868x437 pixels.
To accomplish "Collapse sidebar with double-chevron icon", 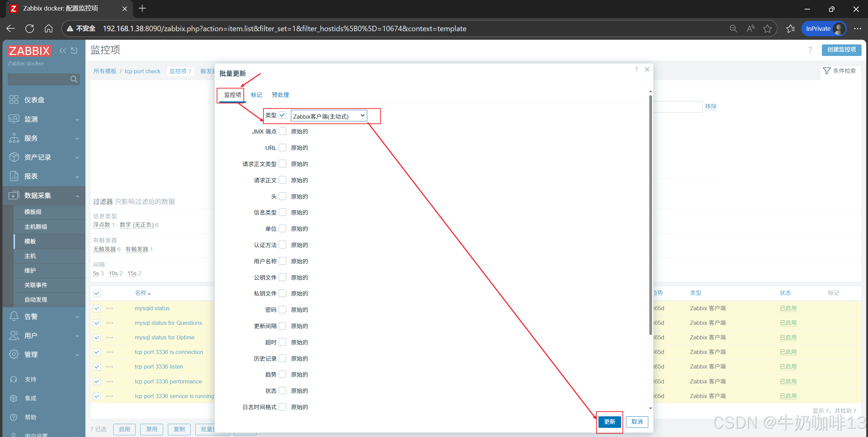I will point(62,51).
